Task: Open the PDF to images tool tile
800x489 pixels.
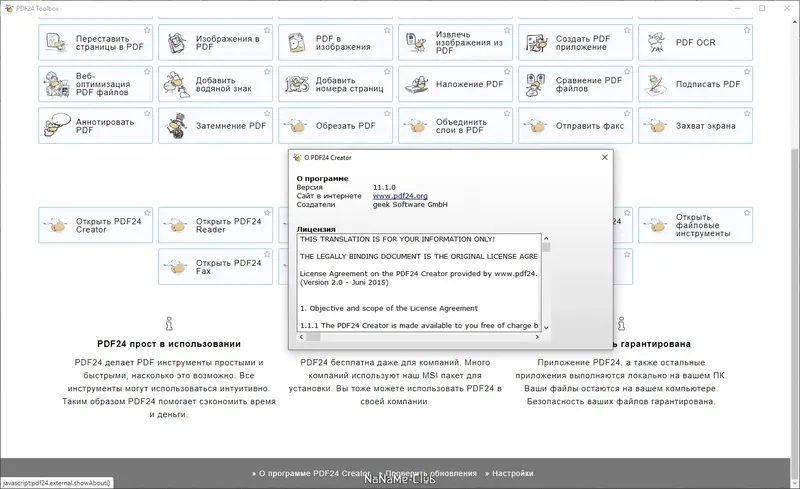Action: pyautogui.click(x=335, y=42)
